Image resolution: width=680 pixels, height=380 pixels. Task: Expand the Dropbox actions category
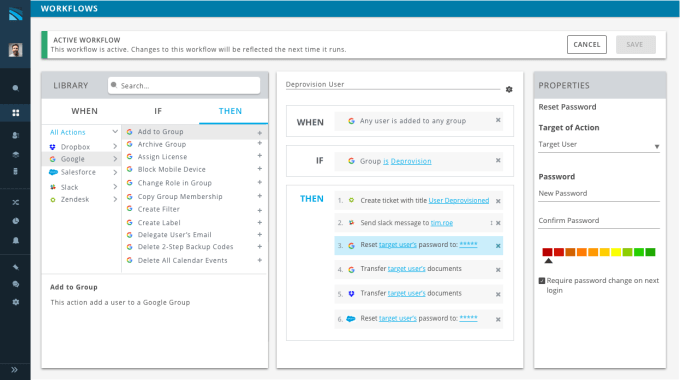115,146
